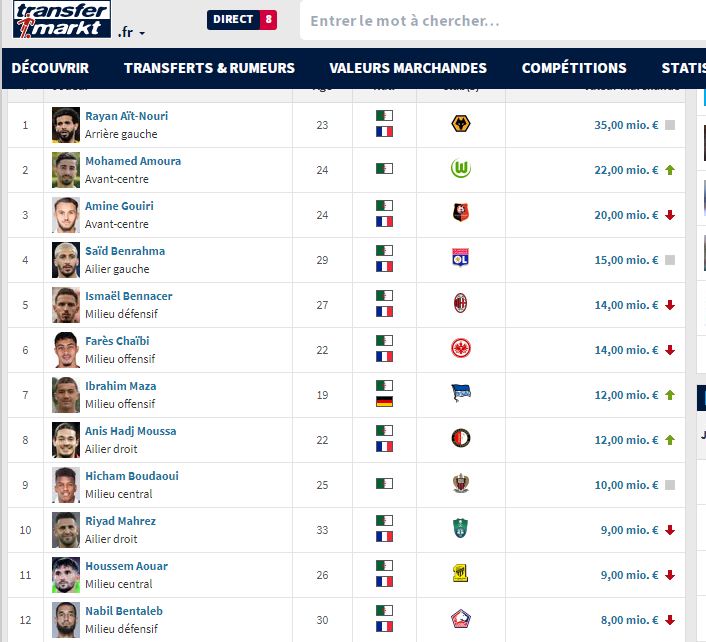Click the Transfermarkt logo

61,20
